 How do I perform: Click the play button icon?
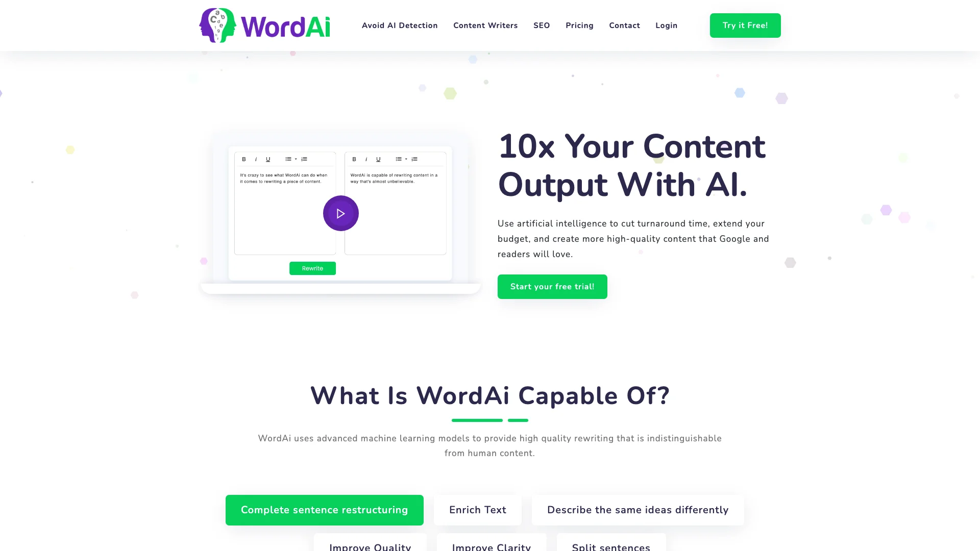(340, 213)
